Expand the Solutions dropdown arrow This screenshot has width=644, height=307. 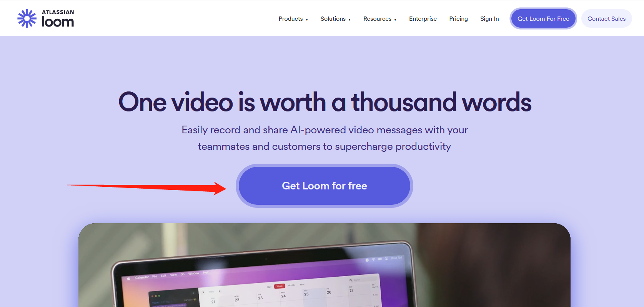(x=349, y=19)
